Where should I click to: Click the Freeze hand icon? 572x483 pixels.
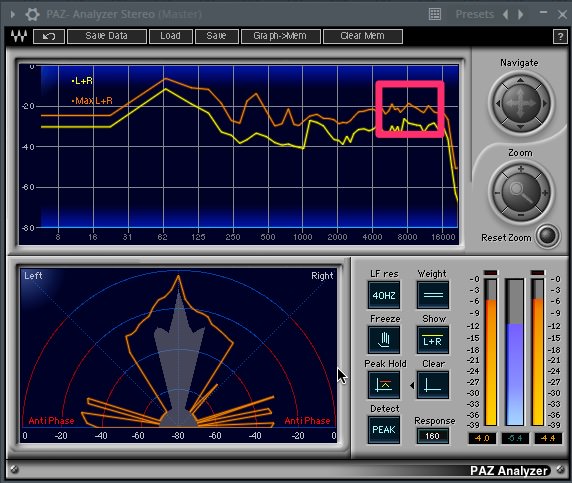384,340
